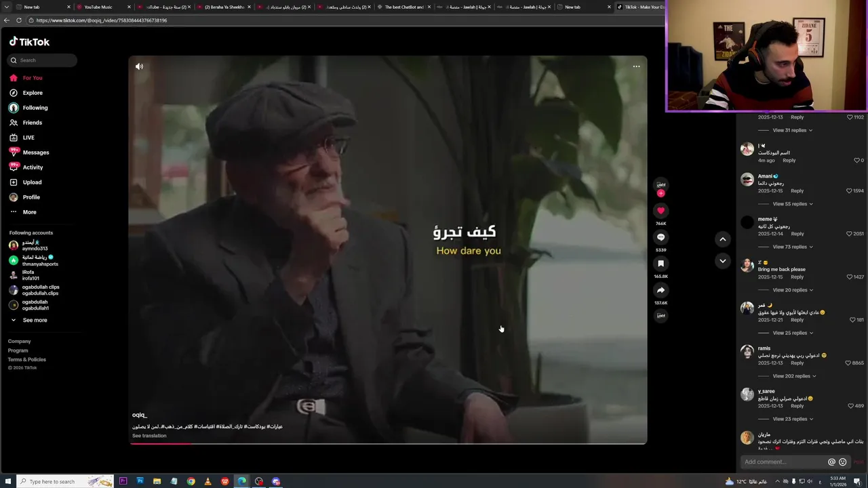Screen dimensions: 868x488
Task: Click the Activity bell icon
Action: 14,167
